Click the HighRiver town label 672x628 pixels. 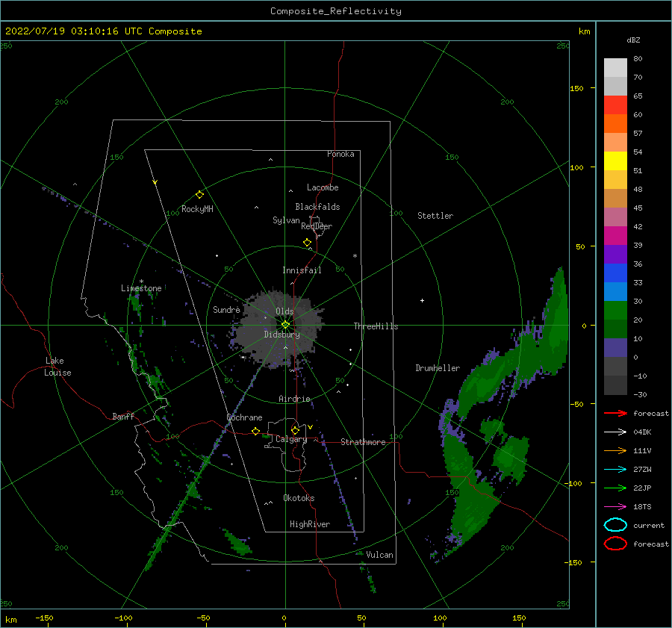310,524
